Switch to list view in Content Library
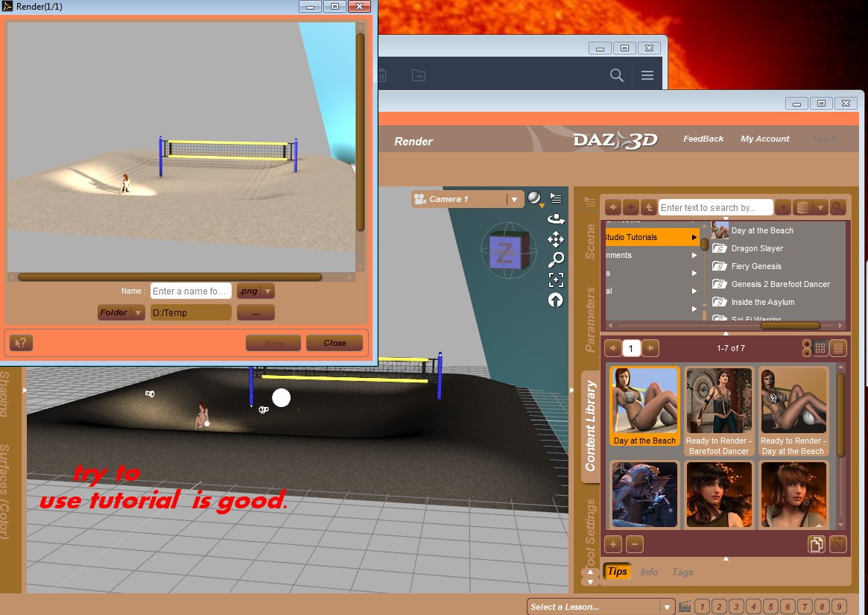This screenshot has height=615, width=868. click(838, 348)
